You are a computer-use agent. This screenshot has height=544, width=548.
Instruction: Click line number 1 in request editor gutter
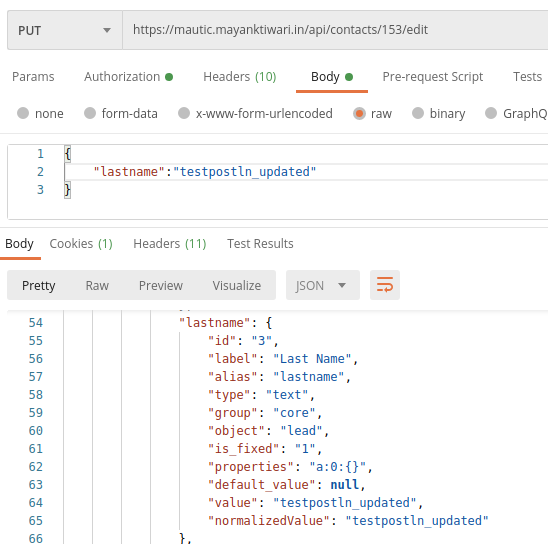coord(41,154)
